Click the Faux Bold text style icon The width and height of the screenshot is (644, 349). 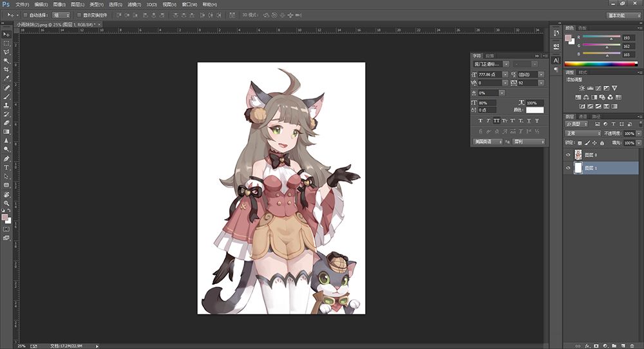[x=479, y=120]
